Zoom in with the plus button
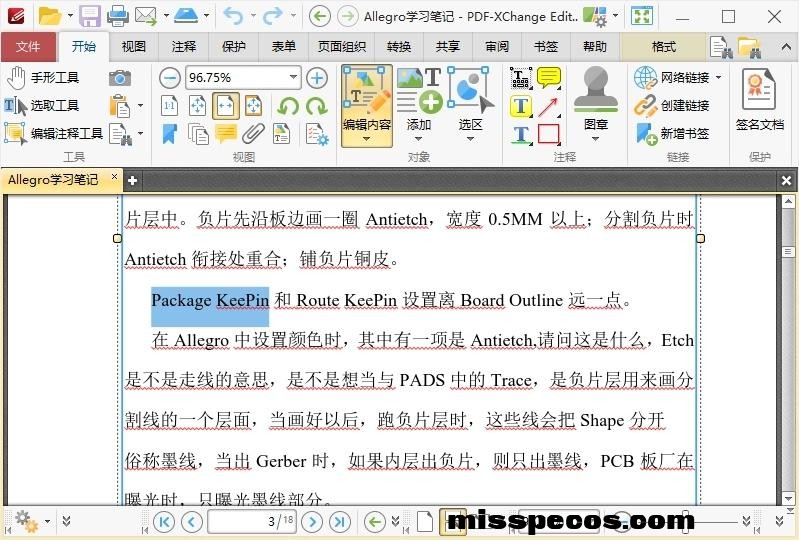The height and width of the screenshot is (540, 799). (316, 78)
